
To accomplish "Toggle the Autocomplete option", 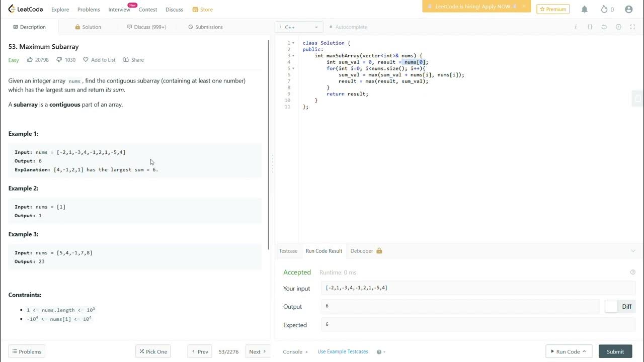I will 348,27.
